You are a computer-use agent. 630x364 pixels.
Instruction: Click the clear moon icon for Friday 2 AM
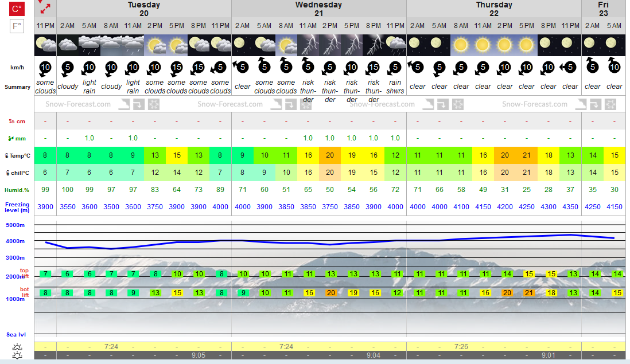click(x=592, y=45)
